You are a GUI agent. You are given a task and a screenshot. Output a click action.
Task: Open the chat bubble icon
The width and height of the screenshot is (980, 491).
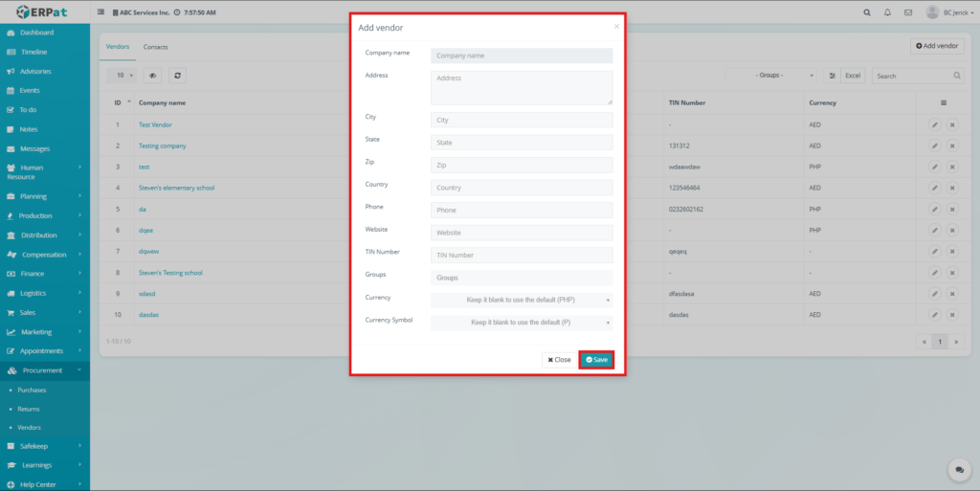959,470
